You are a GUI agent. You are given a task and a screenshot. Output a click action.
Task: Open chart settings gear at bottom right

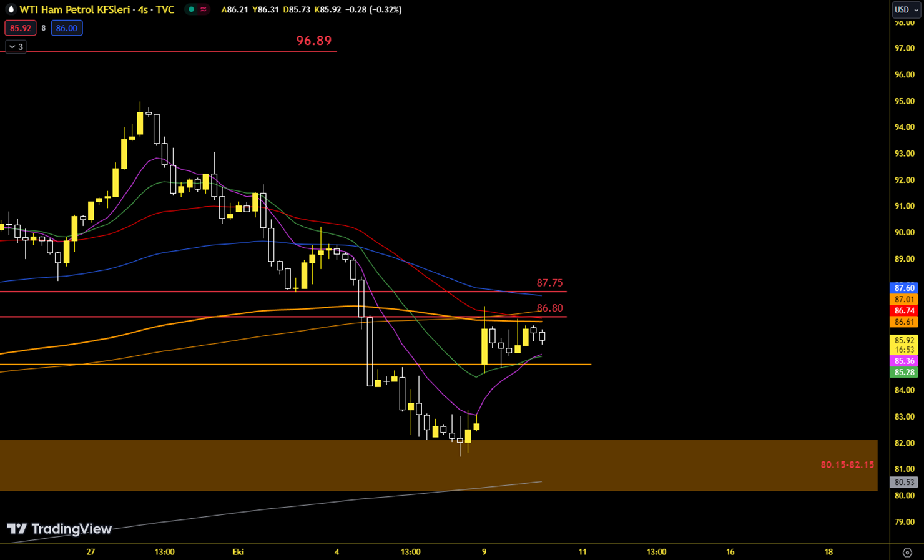pos(907,553)
